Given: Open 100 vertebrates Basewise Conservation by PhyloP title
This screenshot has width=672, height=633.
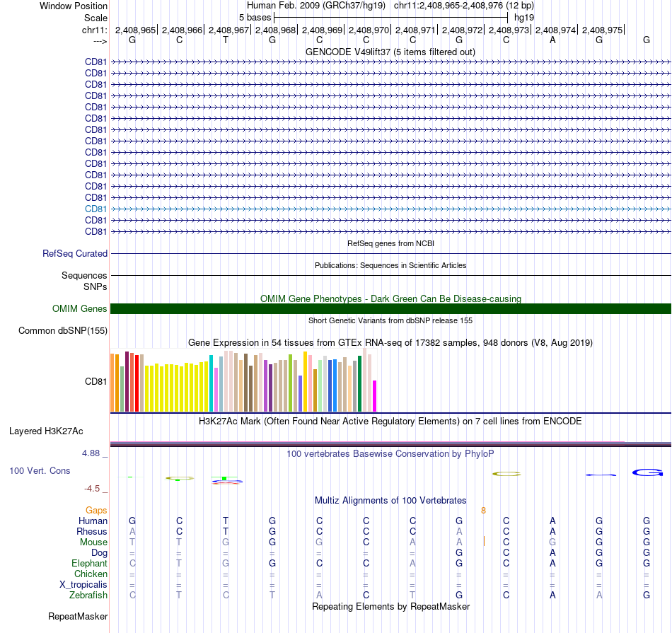Looking at the screenshot, I should coord(390,454).
